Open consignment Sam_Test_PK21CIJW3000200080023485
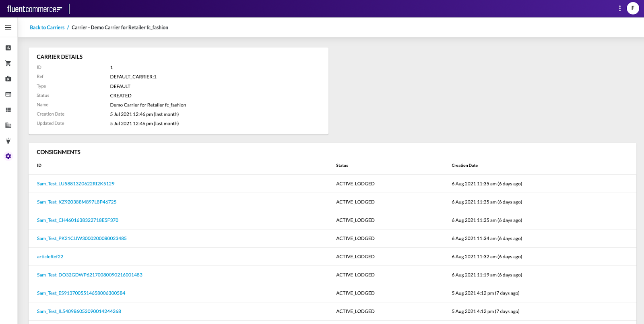644x324 pixels. point(82,239)
